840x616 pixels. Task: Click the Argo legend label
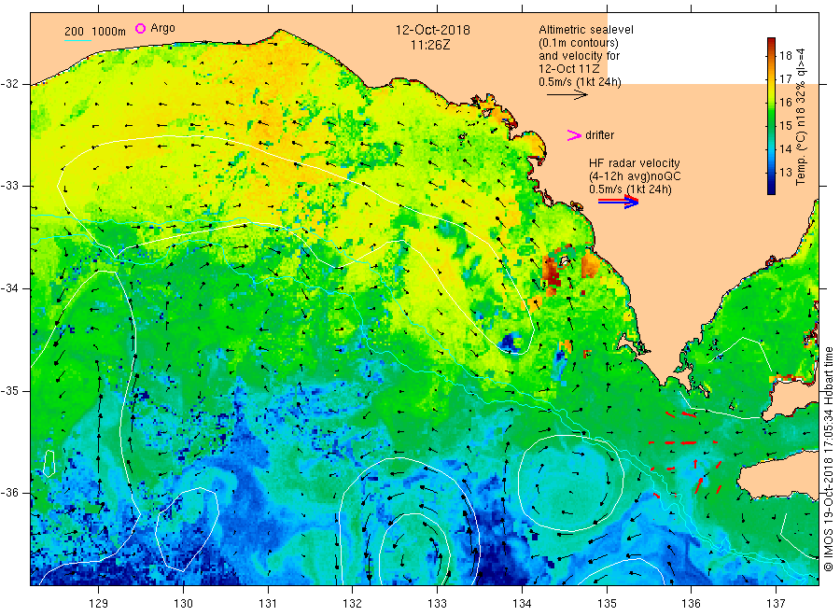[162, 28]
